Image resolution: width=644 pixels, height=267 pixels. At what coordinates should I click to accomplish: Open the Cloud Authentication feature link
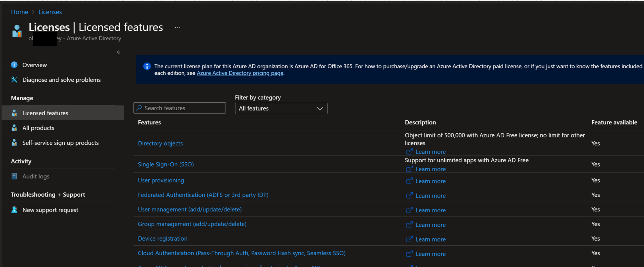[x=242, y=253]
